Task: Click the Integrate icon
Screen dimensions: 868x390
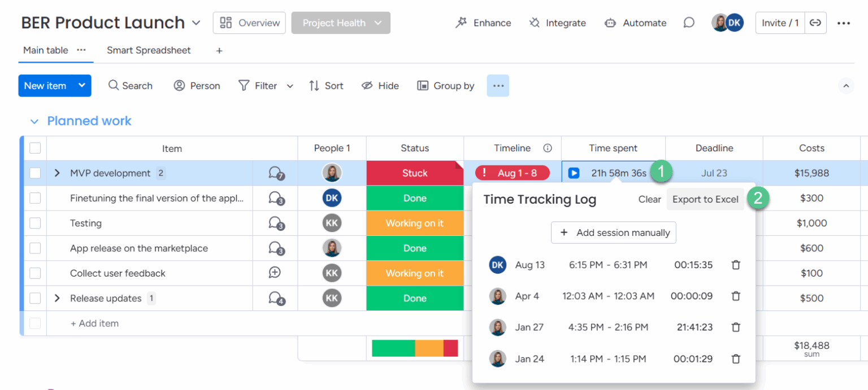Action: click(x=557, y=23)
